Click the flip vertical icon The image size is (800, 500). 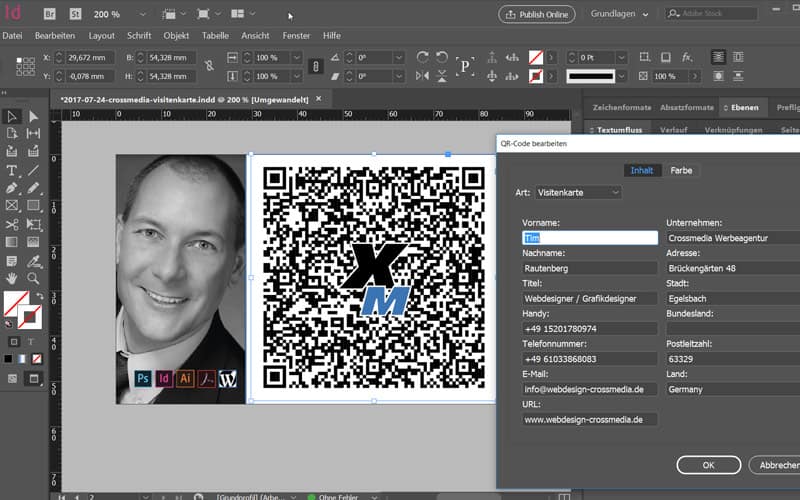click(442, 76)
